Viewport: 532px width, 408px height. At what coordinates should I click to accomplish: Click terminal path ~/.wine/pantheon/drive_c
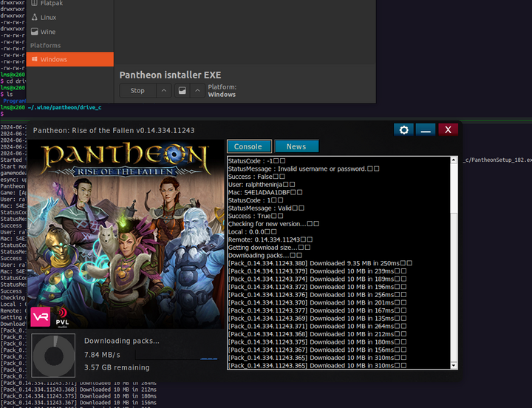coord(64,108)
